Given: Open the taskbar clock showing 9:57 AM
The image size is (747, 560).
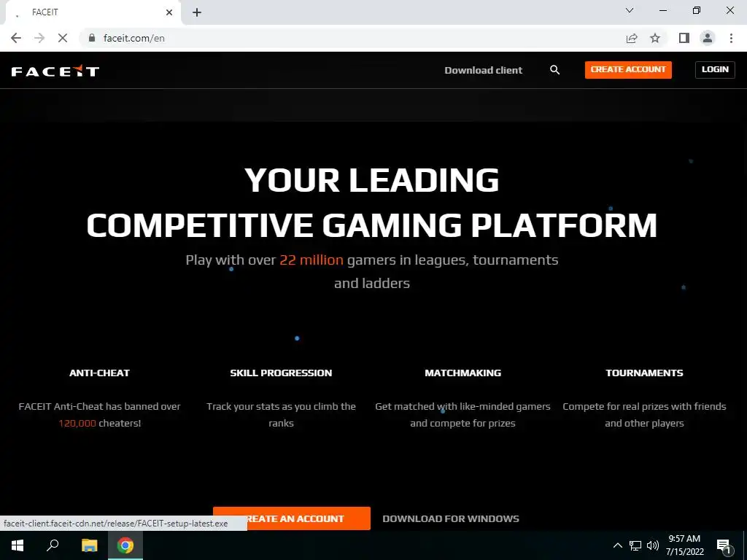Looking at the screenshot, I should (x=684, y=545).
